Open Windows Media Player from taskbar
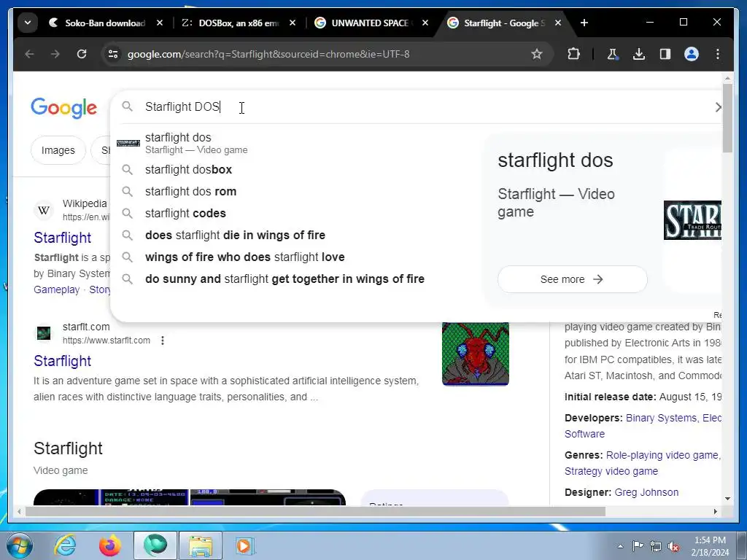Viewport: 747px width, 560px height. pos(245,545)
